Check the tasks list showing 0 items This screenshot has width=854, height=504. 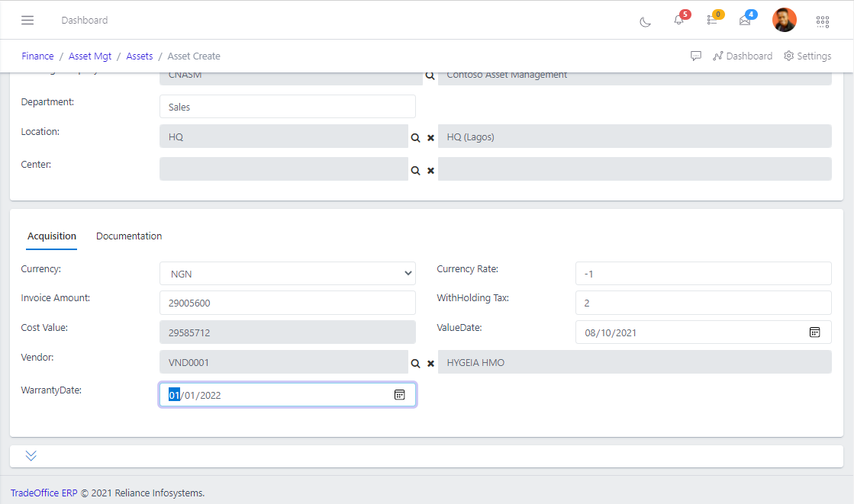[713, 21]
